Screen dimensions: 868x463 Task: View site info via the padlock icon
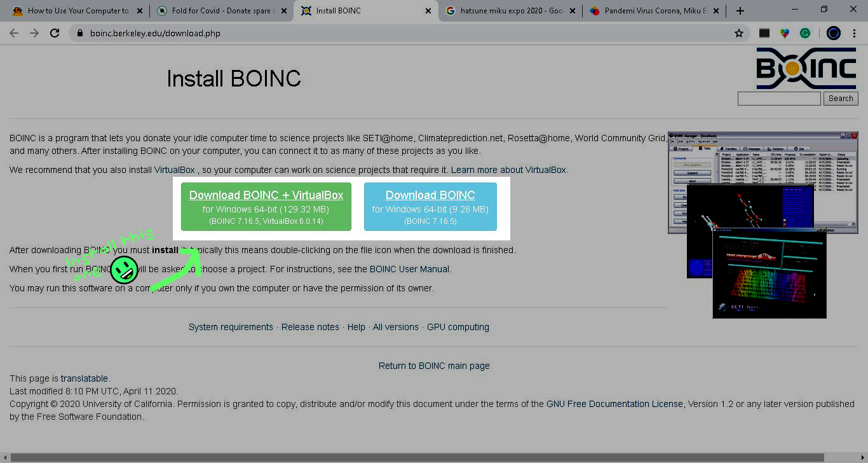(x=80, y=33)
